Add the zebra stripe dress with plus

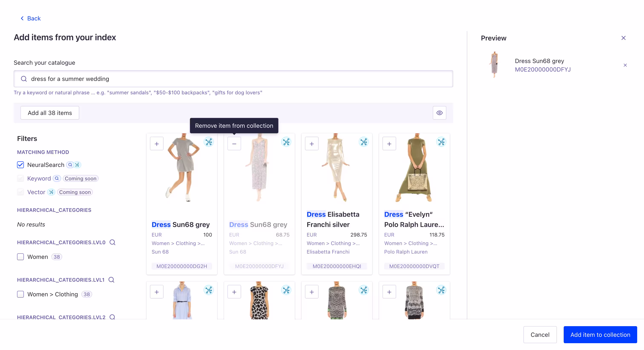coord(312,292)
